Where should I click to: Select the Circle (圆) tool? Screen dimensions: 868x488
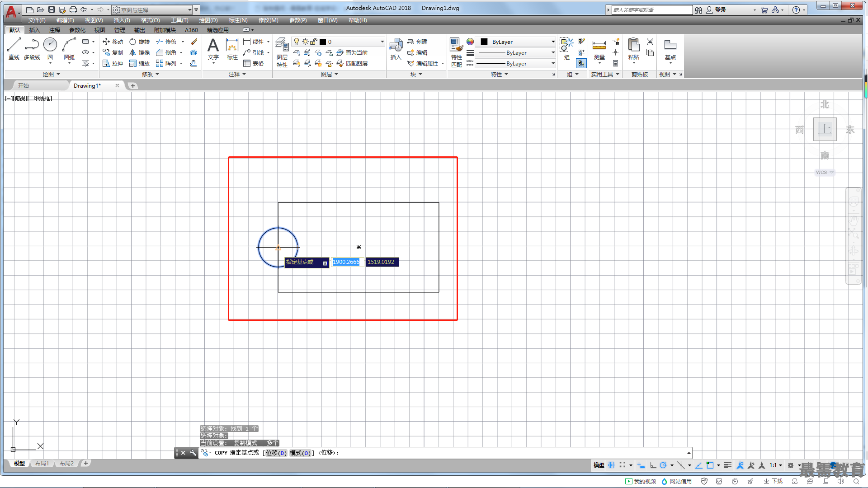point(50,49)
